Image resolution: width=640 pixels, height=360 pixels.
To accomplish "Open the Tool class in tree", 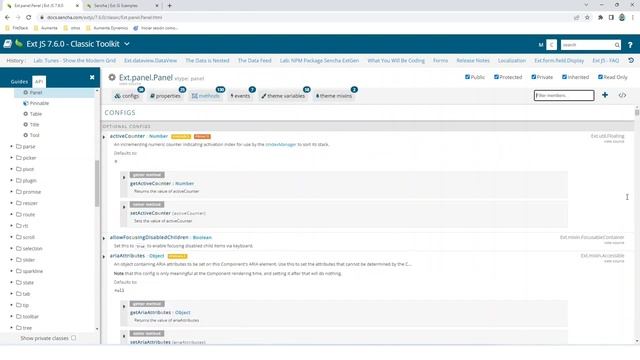I will [35, 135].
